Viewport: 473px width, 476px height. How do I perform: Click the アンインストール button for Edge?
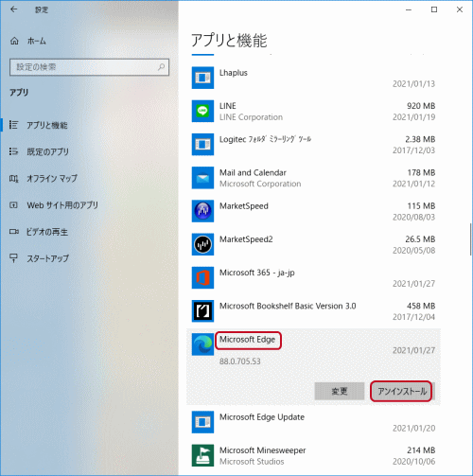pos(402,392)
